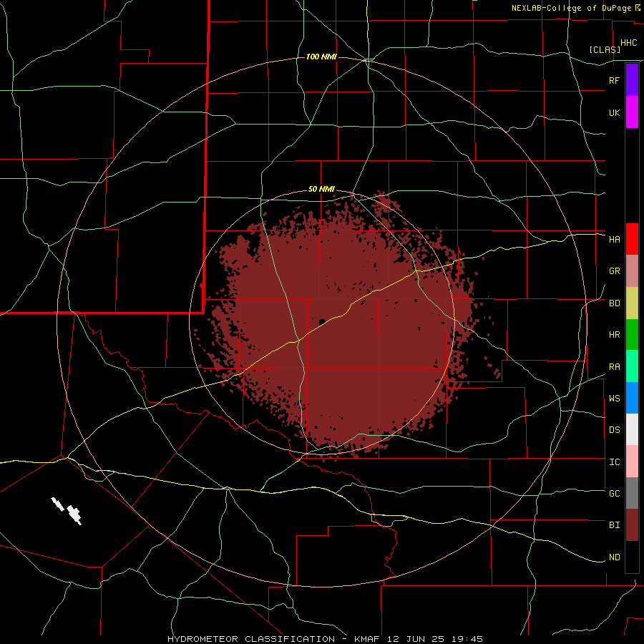Click the HA red legend swatch
644x644 pixels.
pyautogui.click(x=632, y=239)
